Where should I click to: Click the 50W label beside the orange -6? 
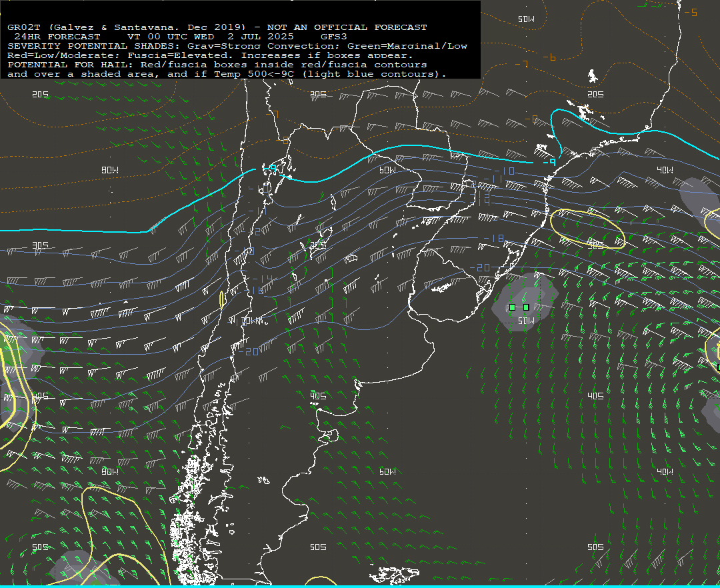526,19
